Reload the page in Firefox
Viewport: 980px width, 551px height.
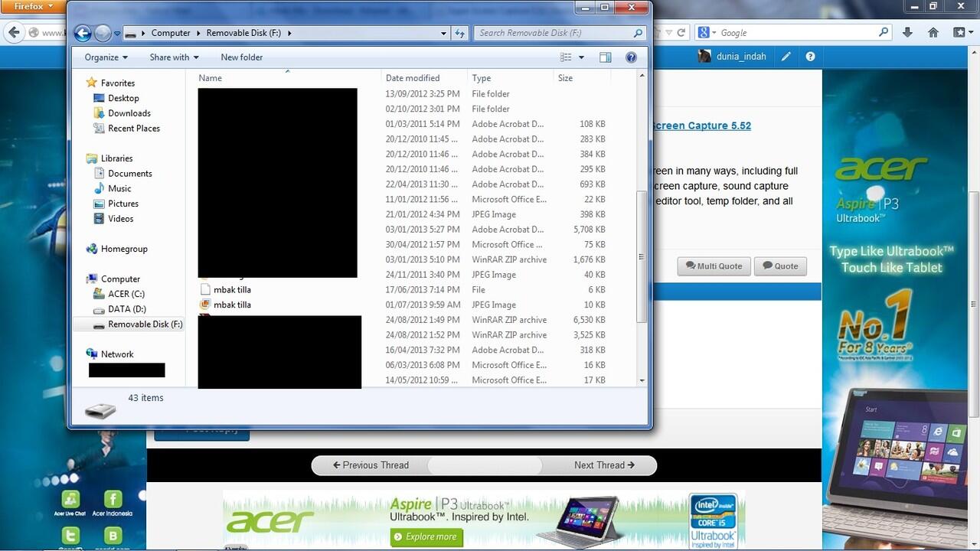tap(681, 33)
